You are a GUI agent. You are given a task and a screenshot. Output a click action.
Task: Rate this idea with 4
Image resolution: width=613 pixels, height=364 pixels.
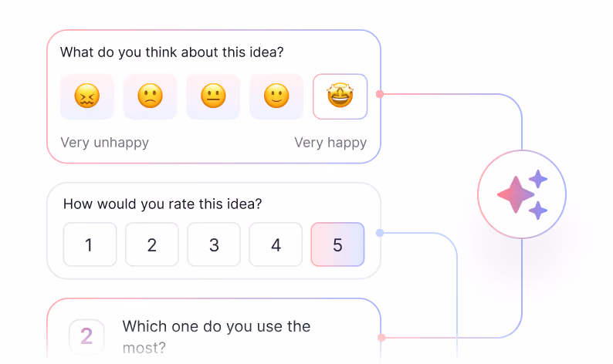coord(276,244)
